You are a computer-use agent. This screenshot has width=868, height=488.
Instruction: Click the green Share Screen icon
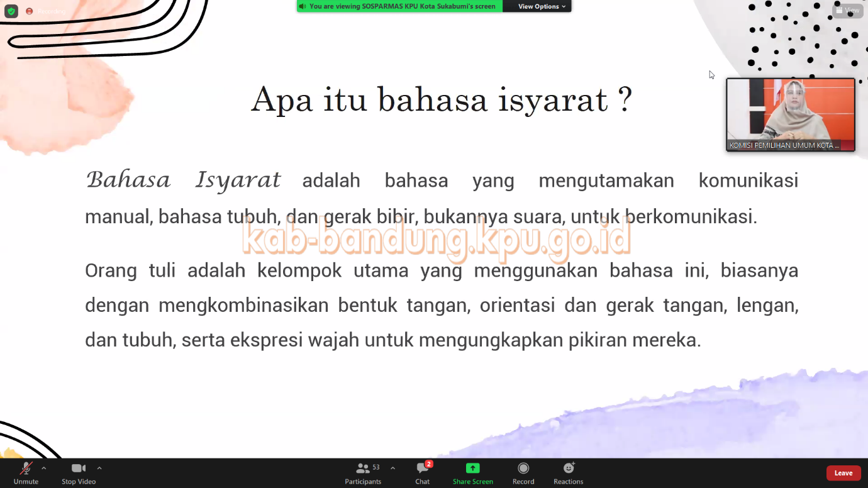pyautogui.click(x=472, y=469)
